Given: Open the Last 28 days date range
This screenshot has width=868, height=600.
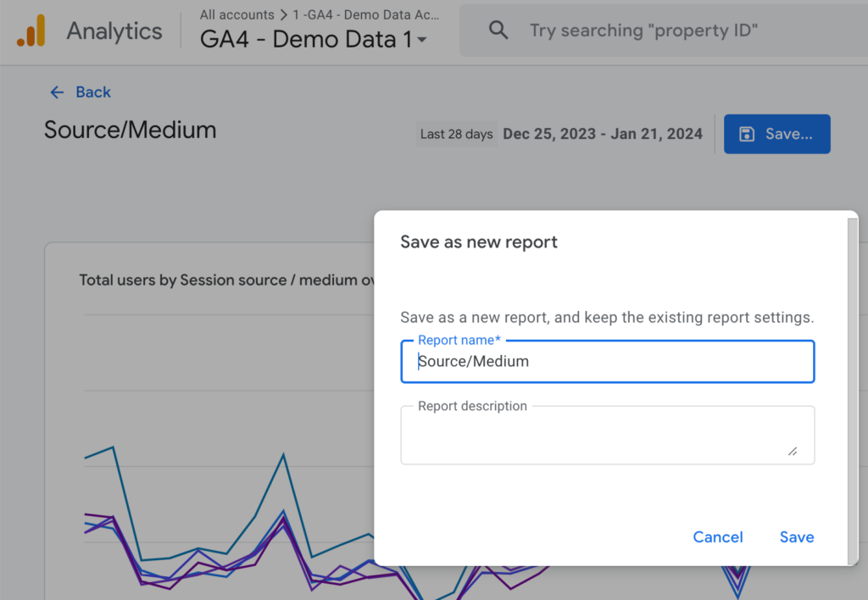Looking at the screenshot, I should tap(456, 134).
